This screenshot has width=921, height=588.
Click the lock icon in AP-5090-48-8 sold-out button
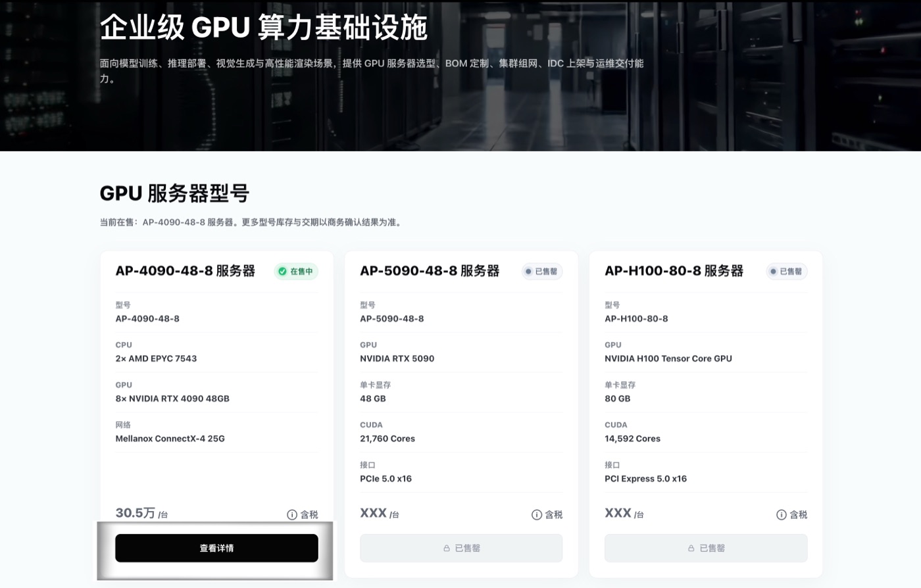coord(447,548)
